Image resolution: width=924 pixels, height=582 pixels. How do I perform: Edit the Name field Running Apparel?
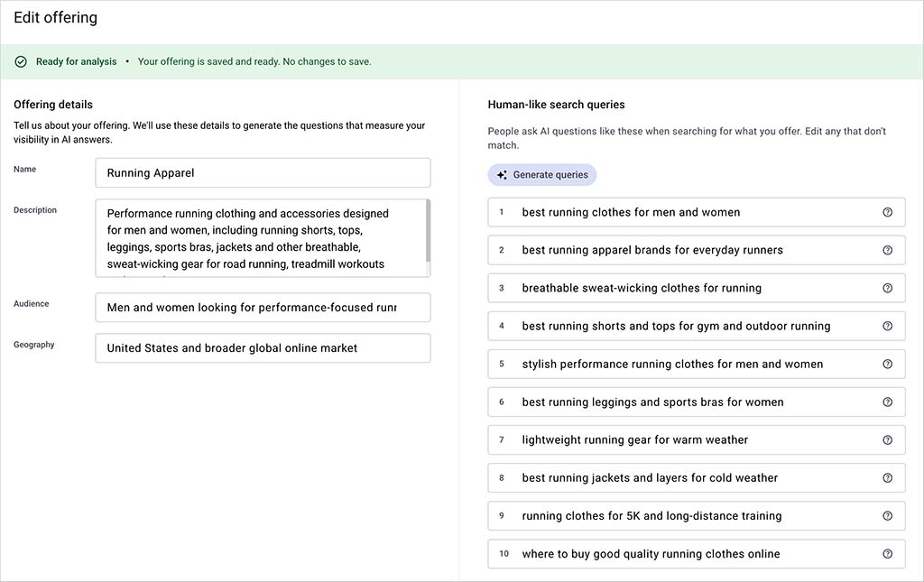(263, 172)
